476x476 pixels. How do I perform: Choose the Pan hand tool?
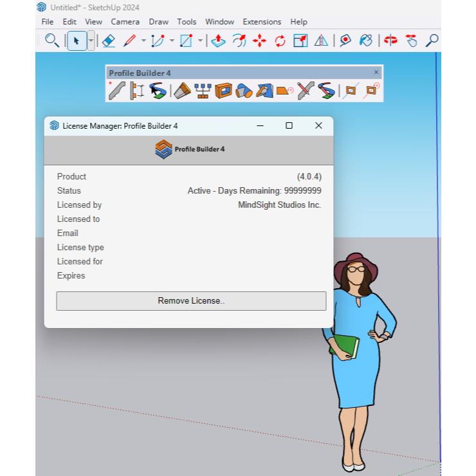coord(411,41)
